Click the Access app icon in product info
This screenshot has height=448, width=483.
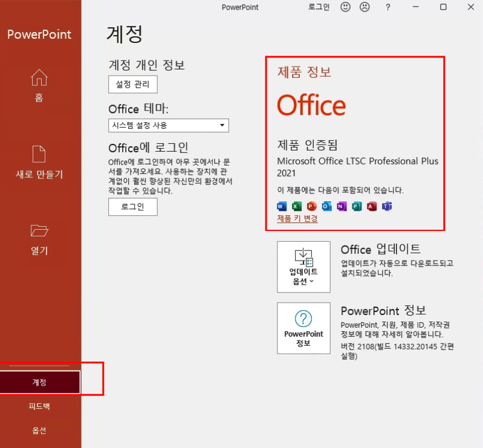point(372,206)
